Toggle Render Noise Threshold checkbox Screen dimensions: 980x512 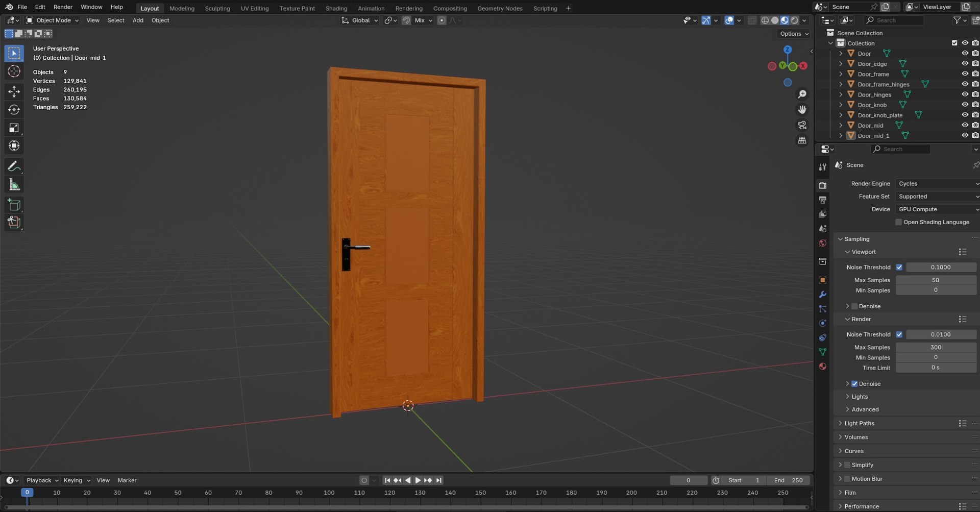899,334
